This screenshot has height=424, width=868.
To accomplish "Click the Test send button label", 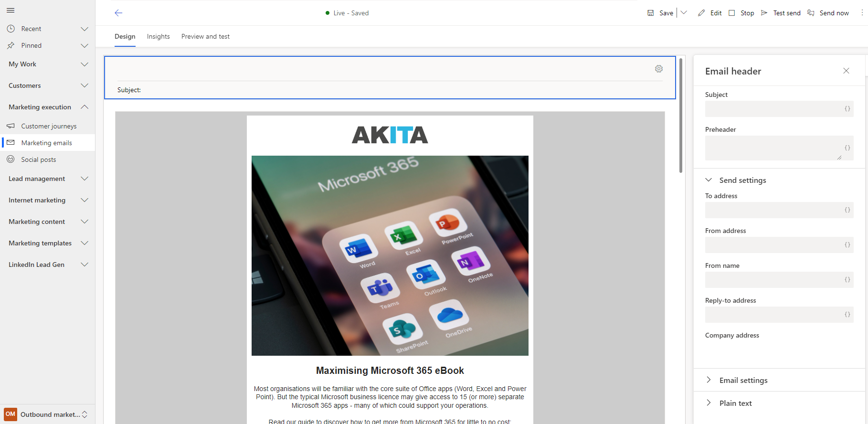I will click(x=787, y=13).
